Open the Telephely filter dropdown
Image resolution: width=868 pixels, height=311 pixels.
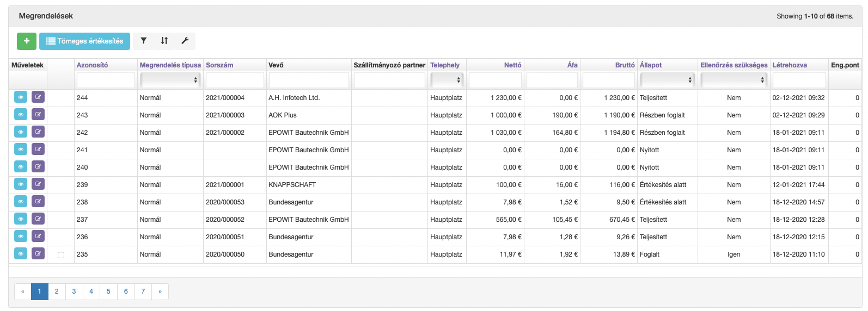pyautogui.click(x=447, y=80)
